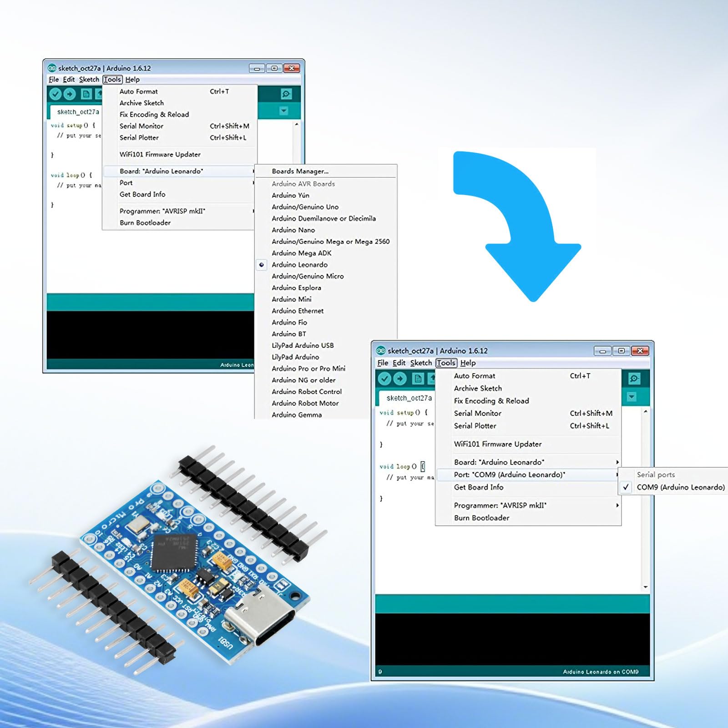This screenshot has height=728, width=728.
Task: Select Arduino Mini board
Action: click(x=326, y=299)
